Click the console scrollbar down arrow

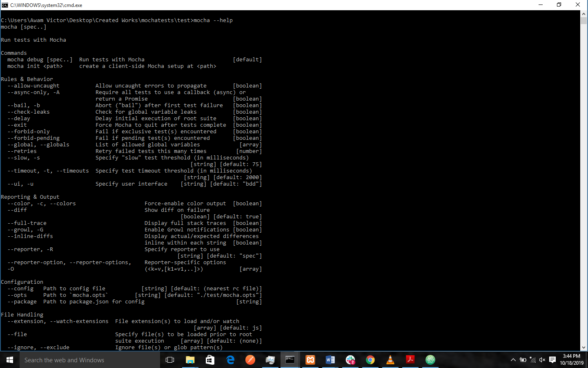coord(584,348)
